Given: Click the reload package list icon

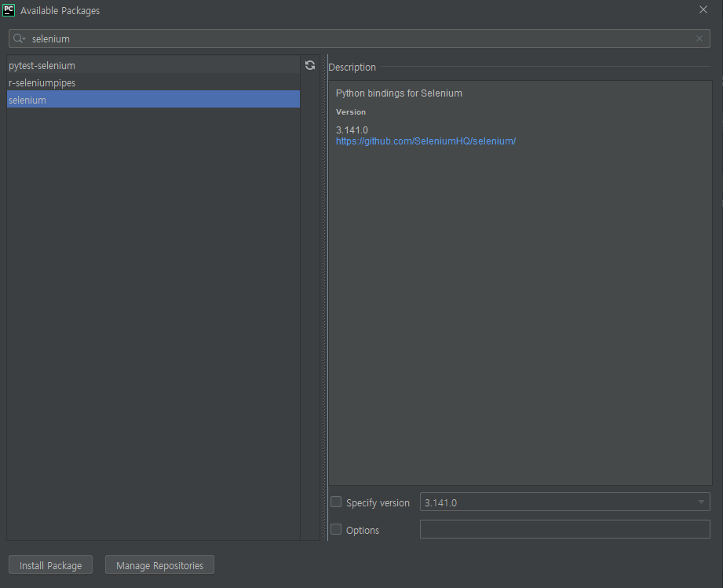Looking at the screenshot, I should pyautogui.click(x=310, y=65).
